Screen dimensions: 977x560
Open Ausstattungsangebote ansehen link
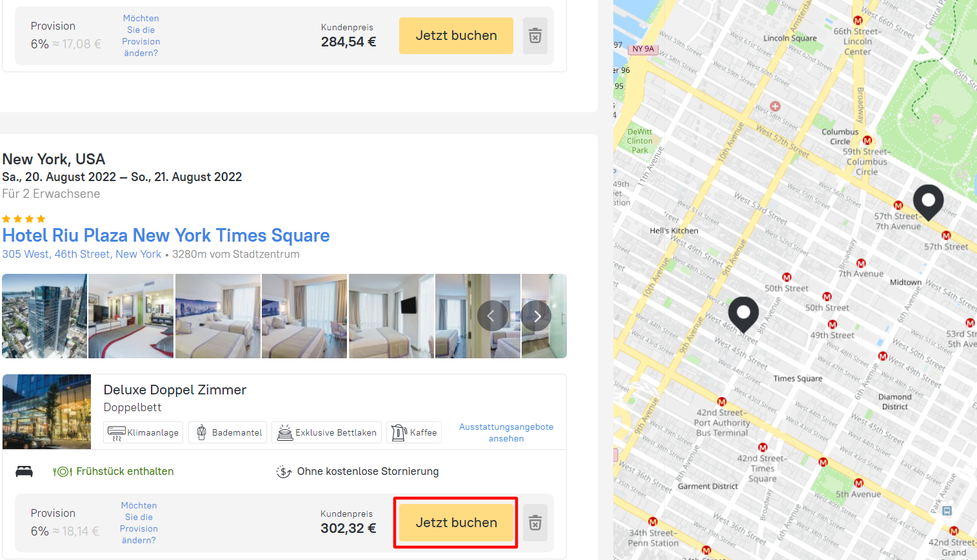[506, 432]
